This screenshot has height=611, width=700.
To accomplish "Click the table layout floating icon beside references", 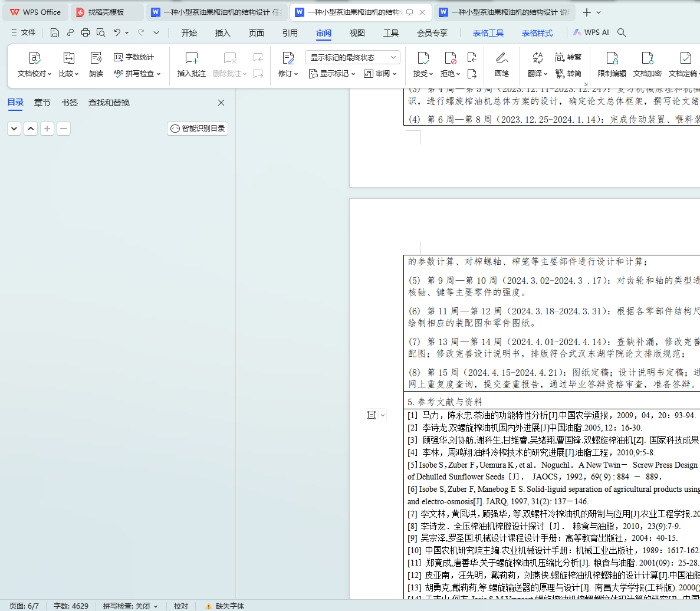I will pyautogui.click(x=372, y=416).
